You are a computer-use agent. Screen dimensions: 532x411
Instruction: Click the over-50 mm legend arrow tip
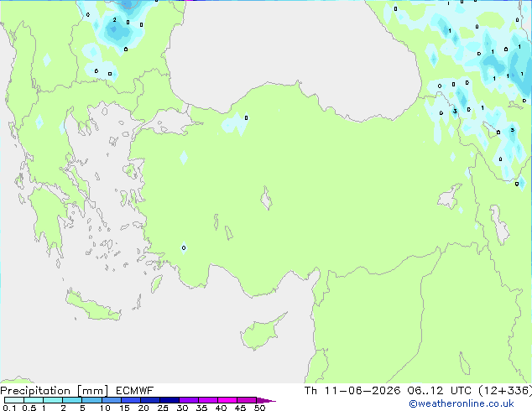[266, 400]
